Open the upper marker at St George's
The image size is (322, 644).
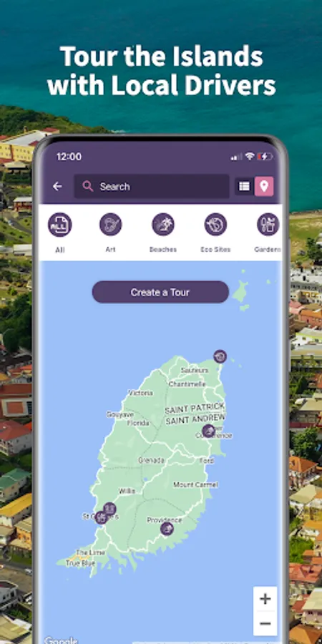(109, 509)
